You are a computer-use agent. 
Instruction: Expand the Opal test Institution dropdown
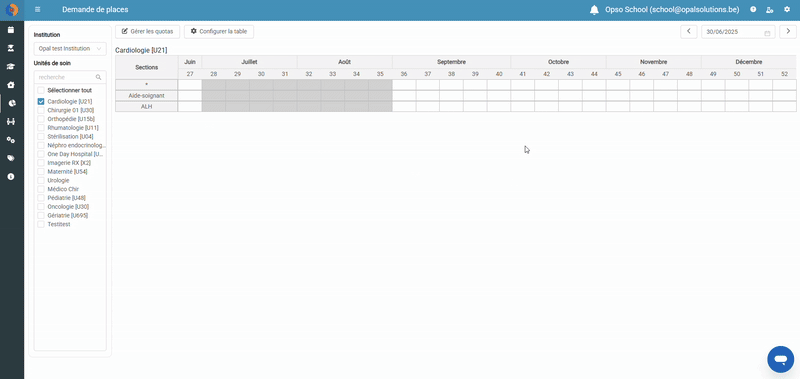(x=70, y=48)
